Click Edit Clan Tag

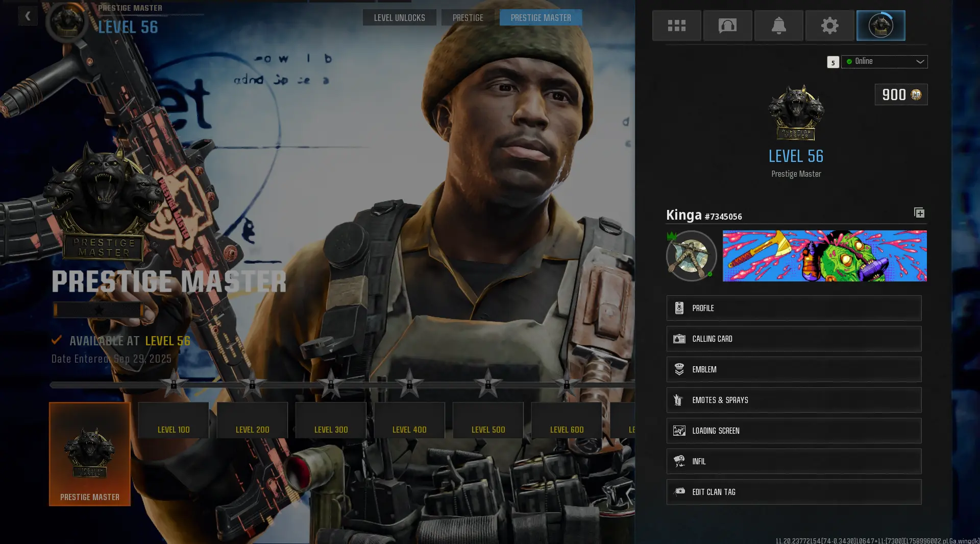coord(794,492)
